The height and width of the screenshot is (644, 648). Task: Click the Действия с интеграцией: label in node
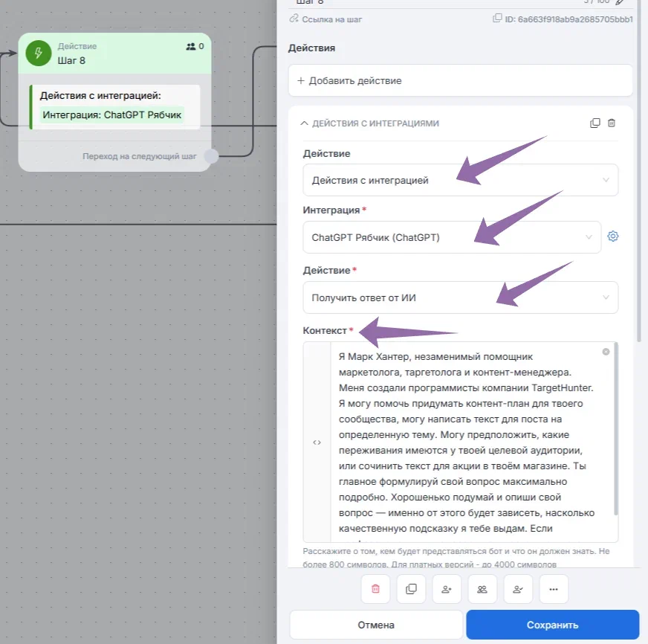tap(100, 95)
